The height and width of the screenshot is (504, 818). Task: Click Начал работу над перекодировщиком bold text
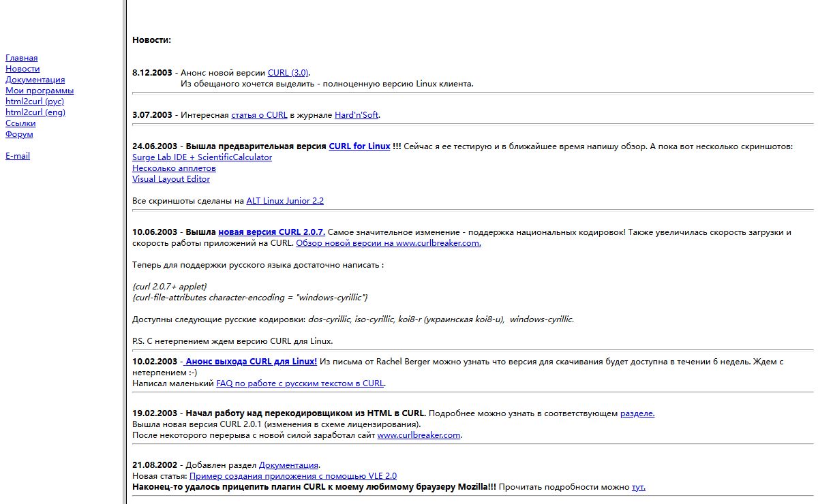[x=305, y=413]
